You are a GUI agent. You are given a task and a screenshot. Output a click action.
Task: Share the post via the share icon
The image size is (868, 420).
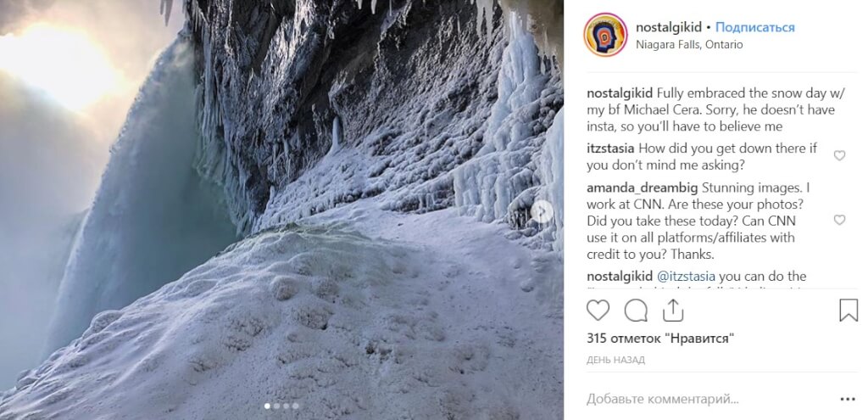[673, 311]
